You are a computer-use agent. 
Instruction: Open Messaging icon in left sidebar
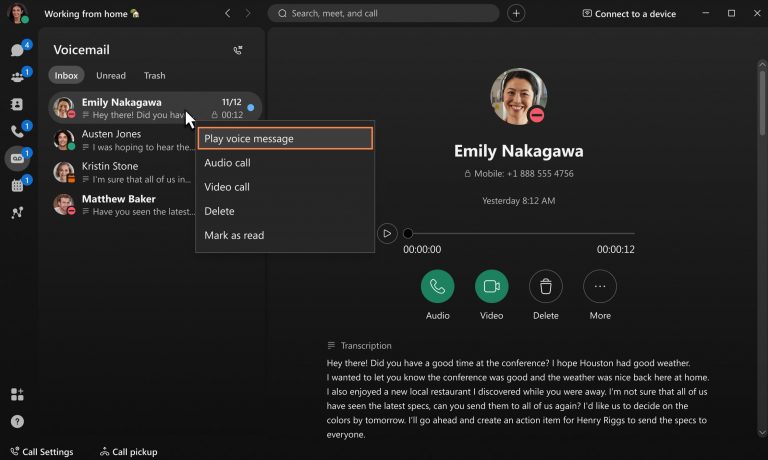[17, 50]
